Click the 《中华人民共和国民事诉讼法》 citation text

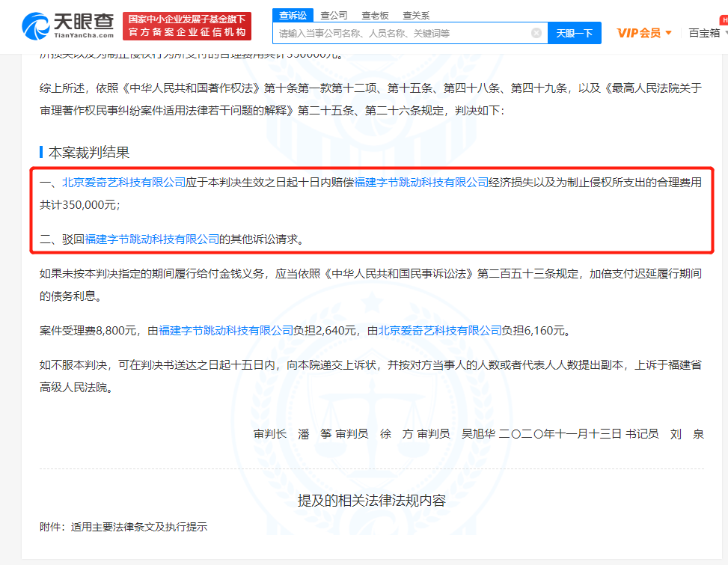[398, 273]
